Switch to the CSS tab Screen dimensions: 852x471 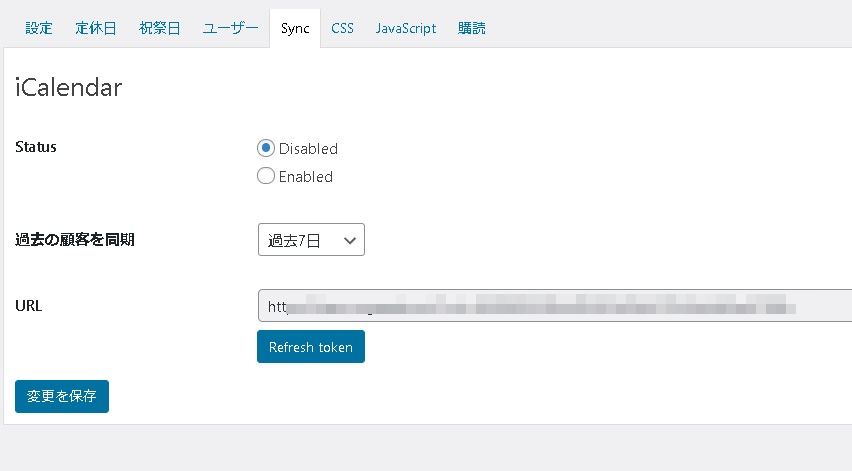(x=342, y=28)
